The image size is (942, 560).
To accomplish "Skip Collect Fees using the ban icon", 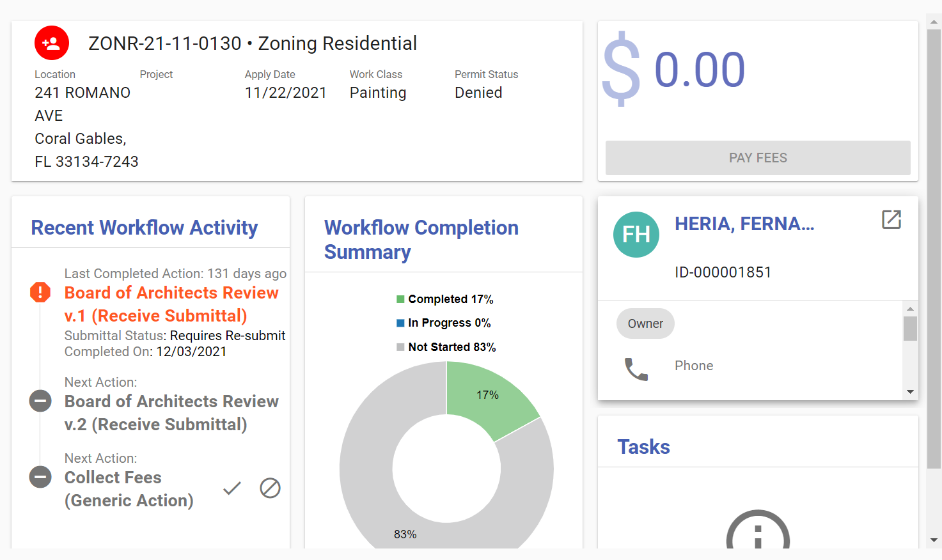I will (x=270, y=488).
